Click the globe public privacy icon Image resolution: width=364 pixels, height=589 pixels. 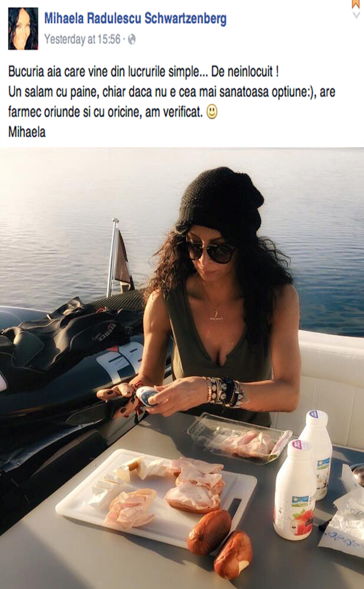(x=132, y=39)
